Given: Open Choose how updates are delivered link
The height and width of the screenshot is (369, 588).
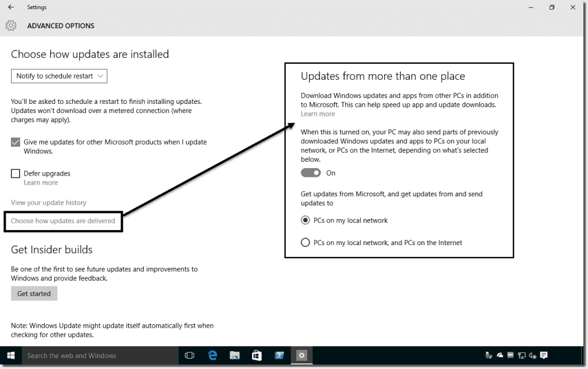Looking at the screenshot, I should click(x=63, y=221).
